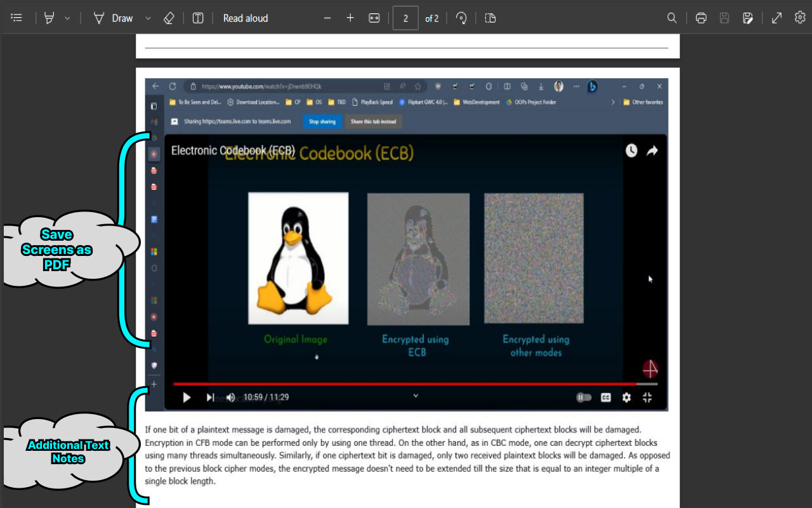This screenshot has height=508, width=812.
Task: Click the '10:59 / 11:29' time display
Action: pos(266,398)
